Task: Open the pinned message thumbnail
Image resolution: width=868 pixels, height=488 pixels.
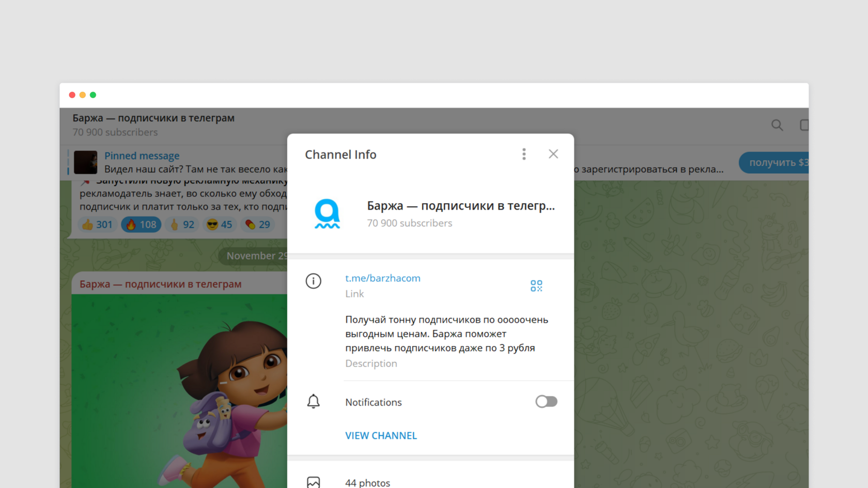Action: [86, 162]
